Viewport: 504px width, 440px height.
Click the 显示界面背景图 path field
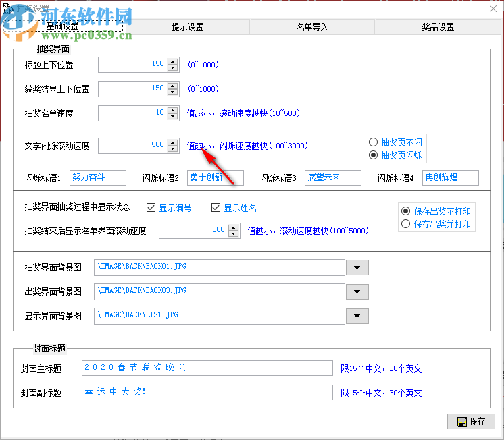pyautogui.click(x=220, y=316)
